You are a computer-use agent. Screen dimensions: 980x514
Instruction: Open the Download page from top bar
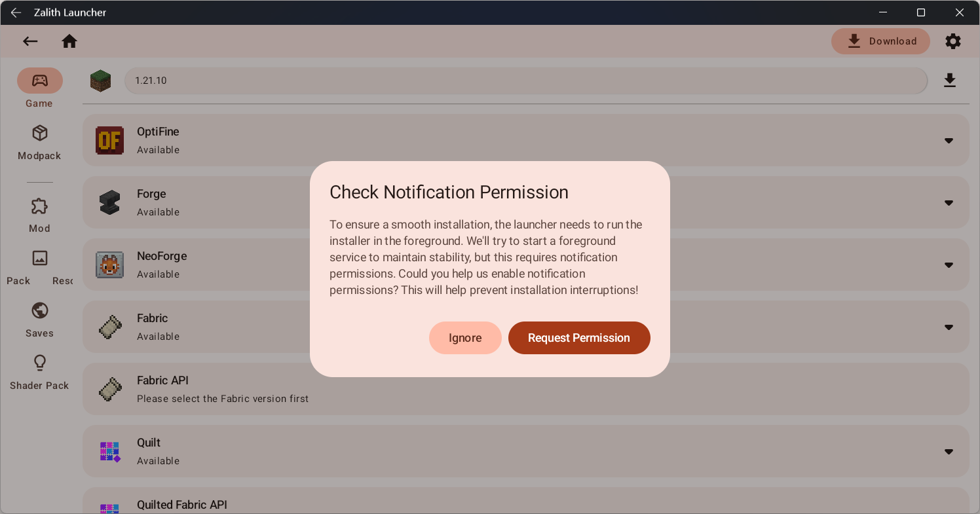pos(880,41)
